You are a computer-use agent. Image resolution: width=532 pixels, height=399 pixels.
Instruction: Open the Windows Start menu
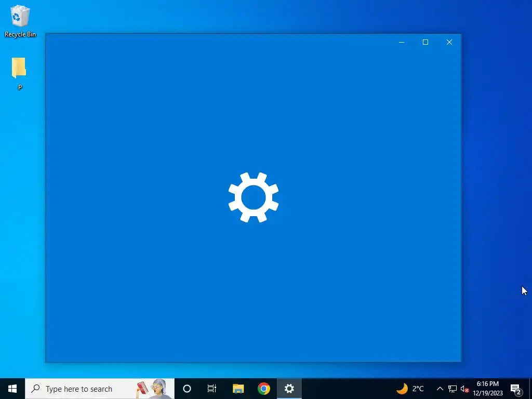click(12, 389)
